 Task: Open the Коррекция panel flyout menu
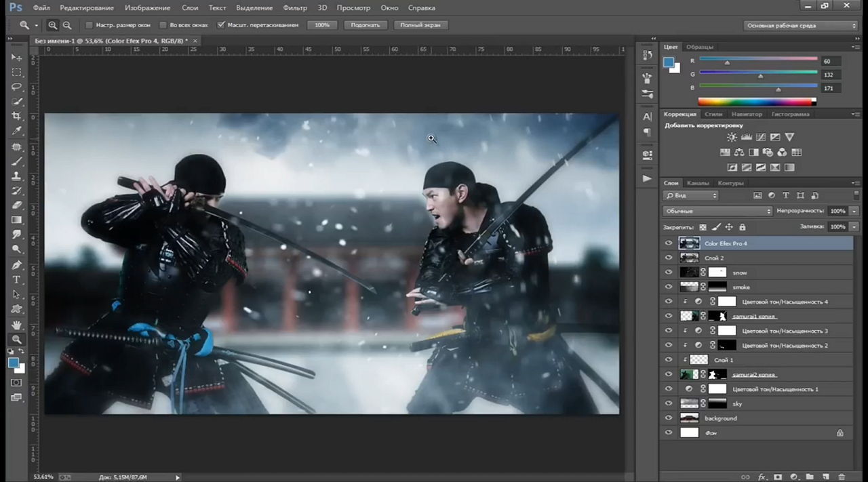(855, 114)
